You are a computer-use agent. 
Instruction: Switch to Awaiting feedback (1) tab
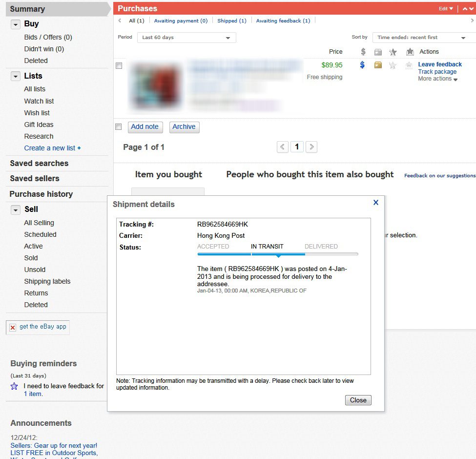pos(283,21)
